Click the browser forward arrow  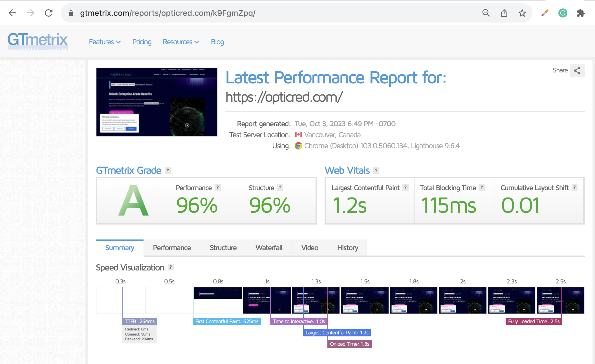point(30,13)
